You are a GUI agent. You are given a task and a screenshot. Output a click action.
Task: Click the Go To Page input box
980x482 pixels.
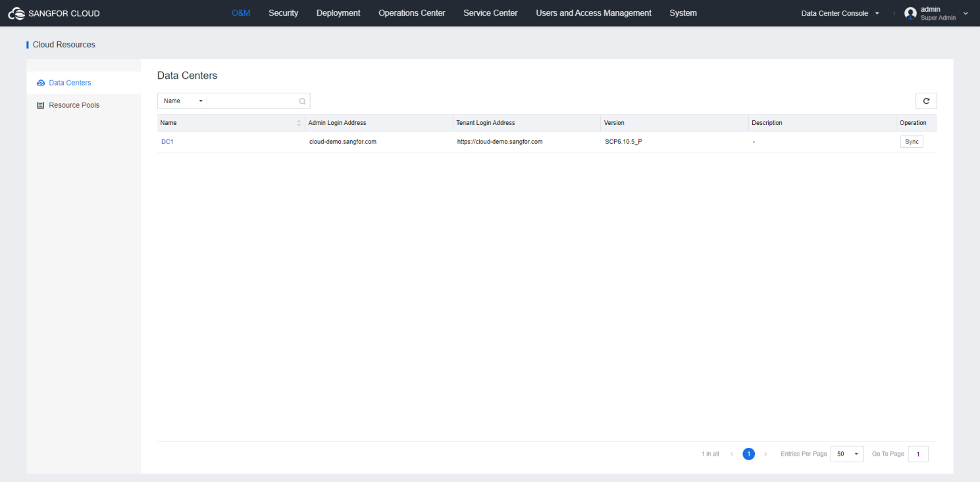click(918, 454)
